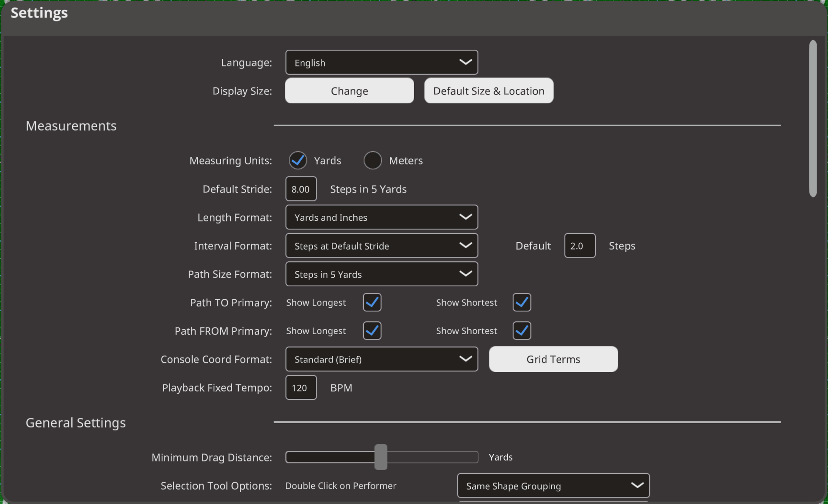This screenshot has width=828, height=504.
Task: Click the Default interval Steps field
Action: click(x=579, y=246)
